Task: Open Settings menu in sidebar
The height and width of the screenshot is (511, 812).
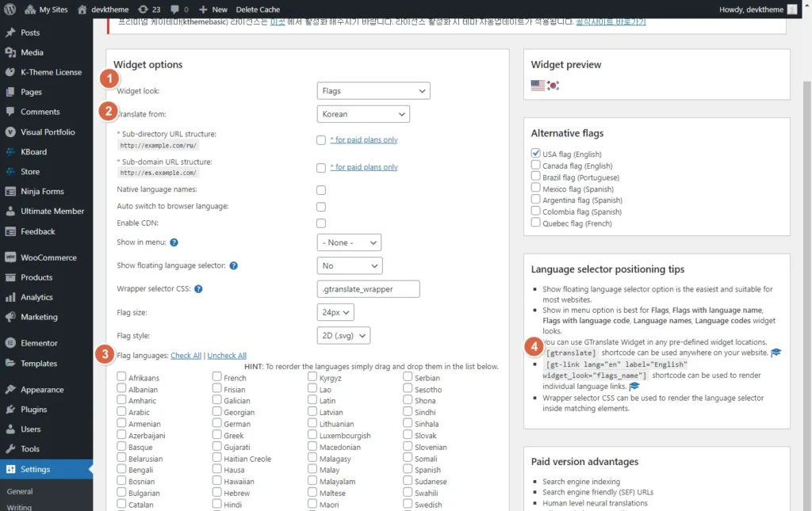Action: tap(47, 469)
